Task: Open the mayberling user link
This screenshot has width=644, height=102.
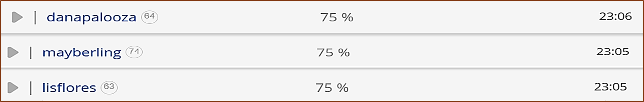Action: 82,53
